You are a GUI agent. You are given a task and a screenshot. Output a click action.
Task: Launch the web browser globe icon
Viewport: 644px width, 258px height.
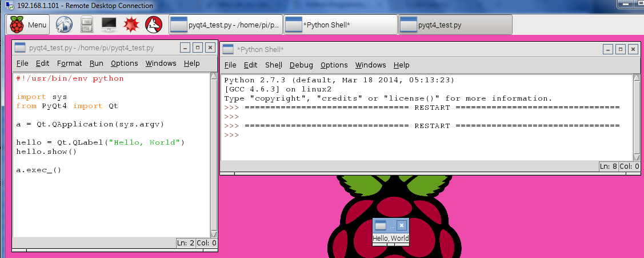pos(64,25)
